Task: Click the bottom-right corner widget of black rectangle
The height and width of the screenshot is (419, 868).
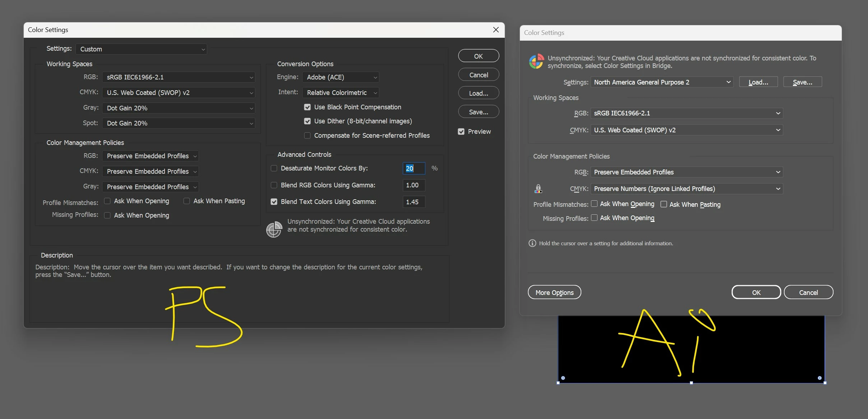Action: point(819,378)
